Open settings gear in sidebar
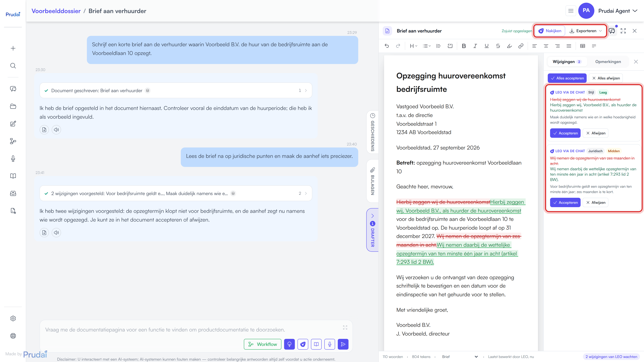644x362 pixels. (x=13, y=318)
